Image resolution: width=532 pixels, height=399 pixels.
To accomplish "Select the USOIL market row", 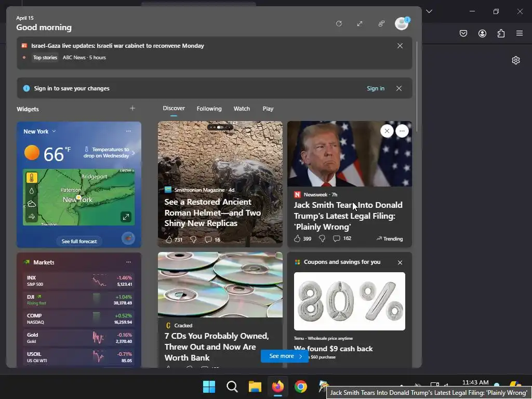I will 79,357.
